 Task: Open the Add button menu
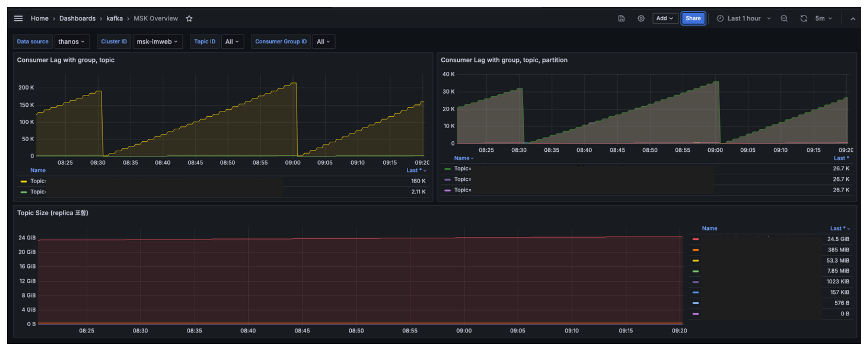coord(665,18)
